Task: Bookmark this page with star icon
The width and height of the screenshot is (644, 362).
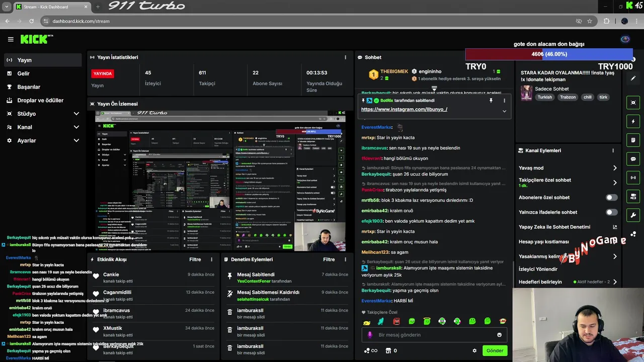Action: (589, 21)
